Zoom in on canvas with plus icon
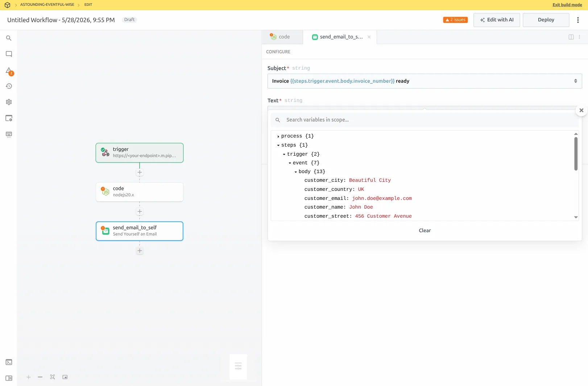This screenshot has width=588, height=386. click(28, 377)
